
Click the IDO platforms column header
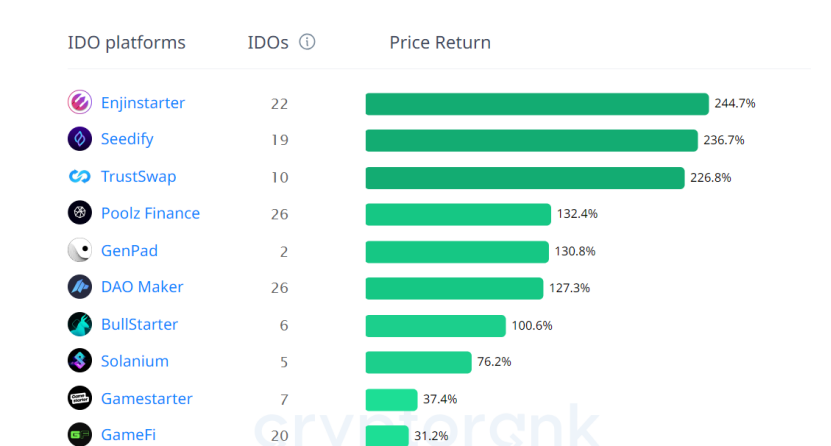[x=126, y=42]
